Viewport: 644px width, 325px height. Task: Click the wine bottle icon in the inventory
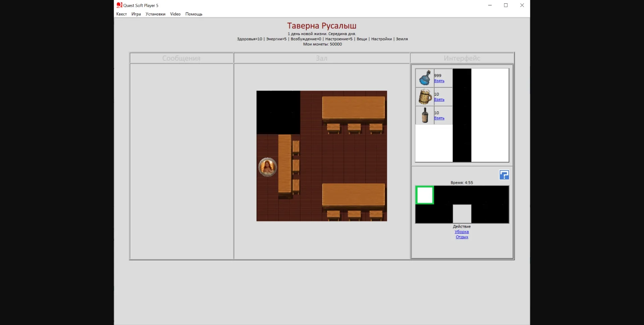[x=424, y=115]
